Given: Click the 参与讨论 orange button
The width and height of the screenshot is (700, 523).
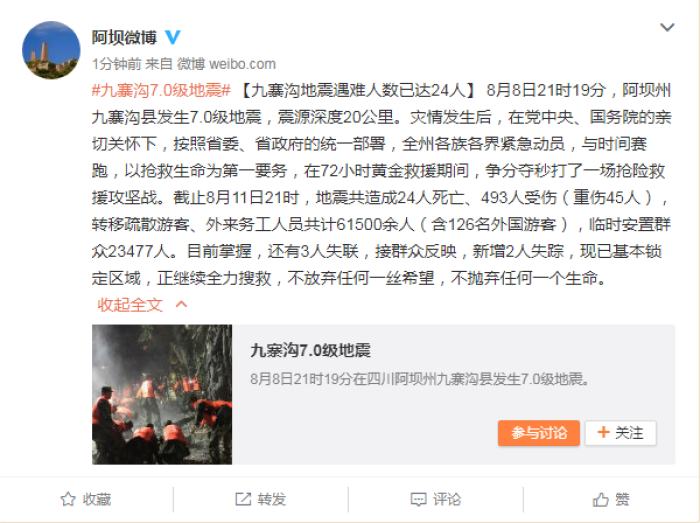Looking at the screenshot, I should (539, 433).
